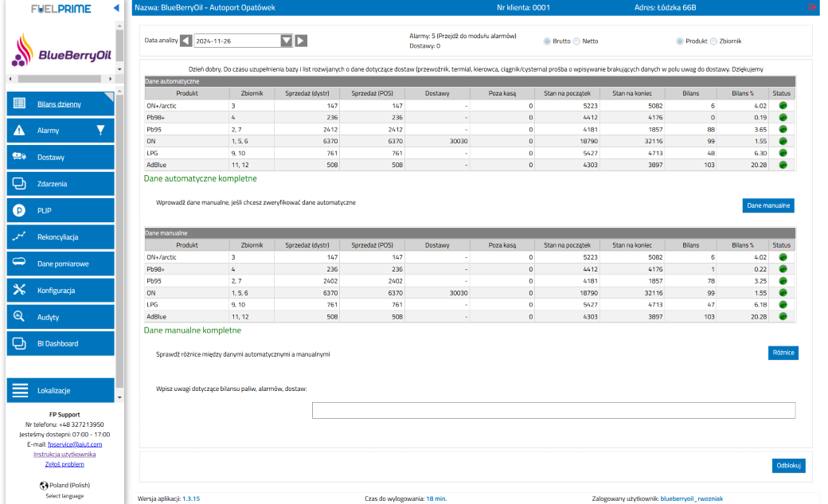
Task: Click the horizontal scrollbar under the logo
Action: tap(60, 79)
